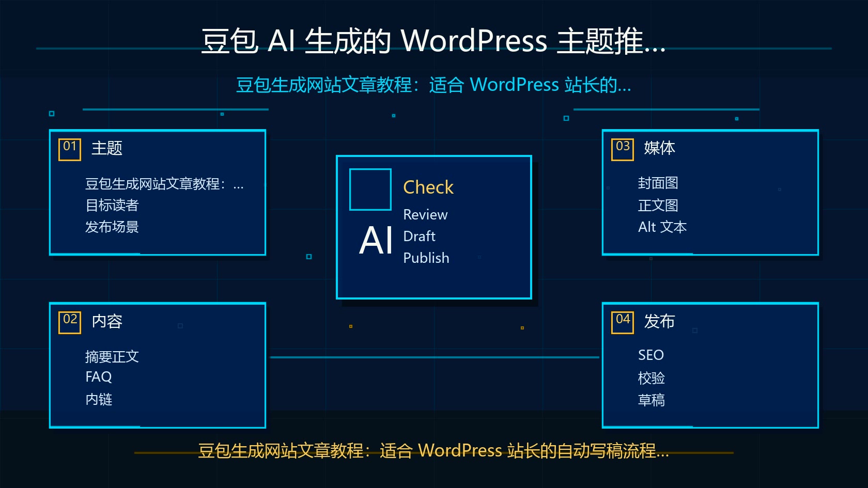This screenshot has width=868, height=488.
Task: Click the 封面图 line
Action: pos(658,183)
